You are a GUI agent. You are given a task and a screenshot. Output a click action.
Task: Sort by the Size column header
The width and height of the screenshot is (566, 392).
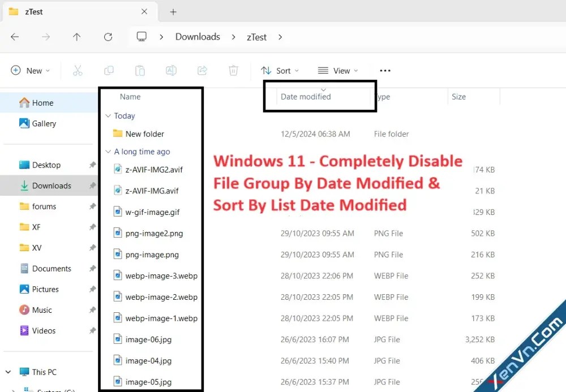(458, 97)
